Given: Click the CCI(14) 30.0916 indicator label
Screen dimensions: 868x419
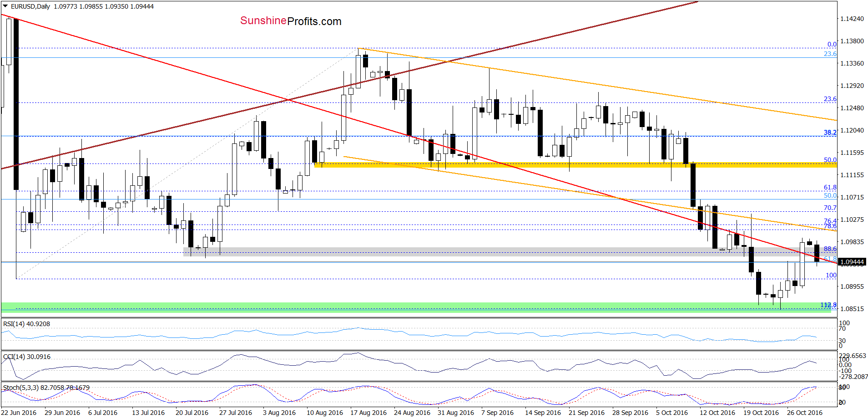Looking at the screenshot, I should 27,357.
